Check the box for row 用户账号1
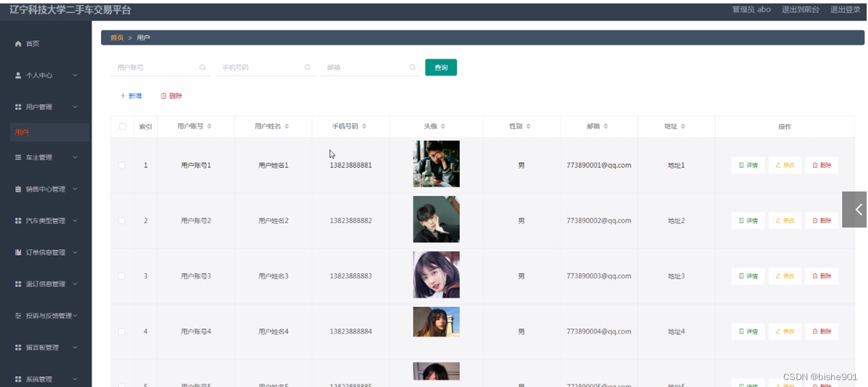Viewport: 868px width, 387px height. coord(122,165)
